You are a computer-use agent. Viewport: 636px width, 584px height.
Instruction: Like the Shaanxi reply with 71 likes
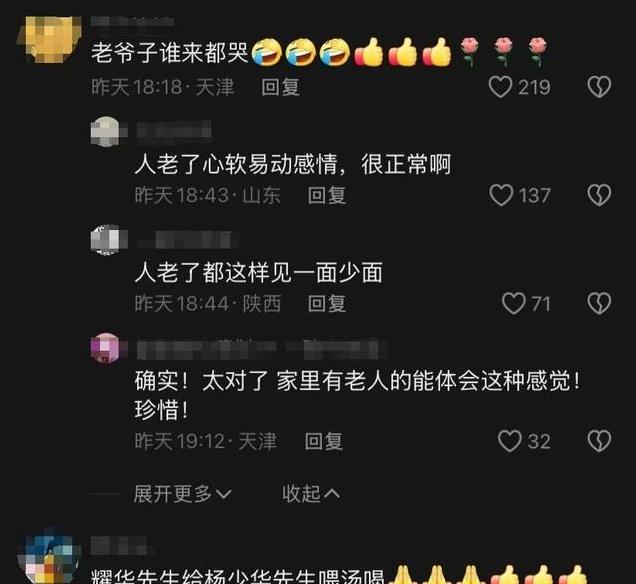point(514,303)
